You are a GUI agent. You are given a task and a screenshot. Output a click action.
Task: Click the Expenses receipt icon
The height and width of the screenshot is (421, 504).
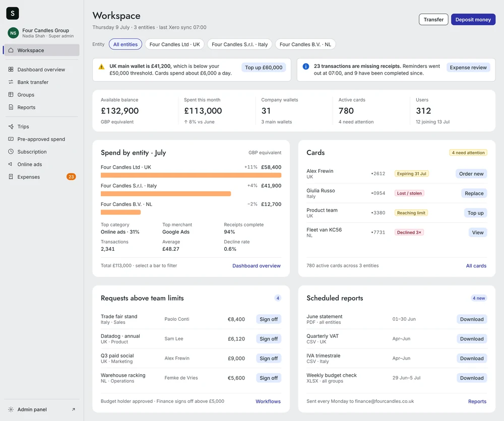tap(11, 177)
